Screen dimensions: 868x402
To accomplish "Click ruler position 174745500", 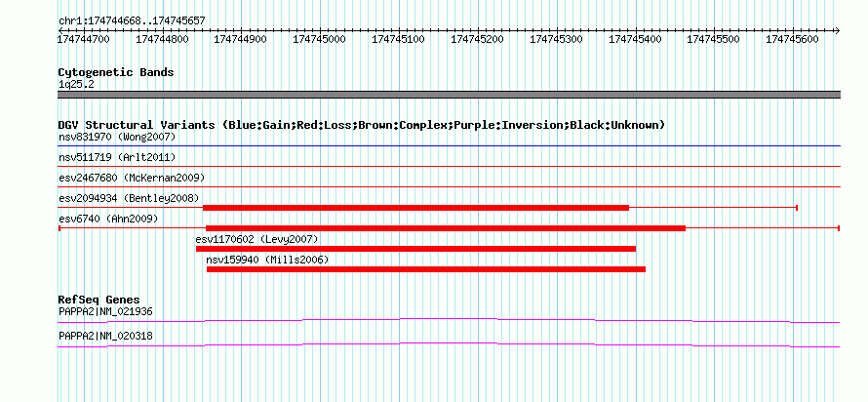I will click(x=714, y=39).
